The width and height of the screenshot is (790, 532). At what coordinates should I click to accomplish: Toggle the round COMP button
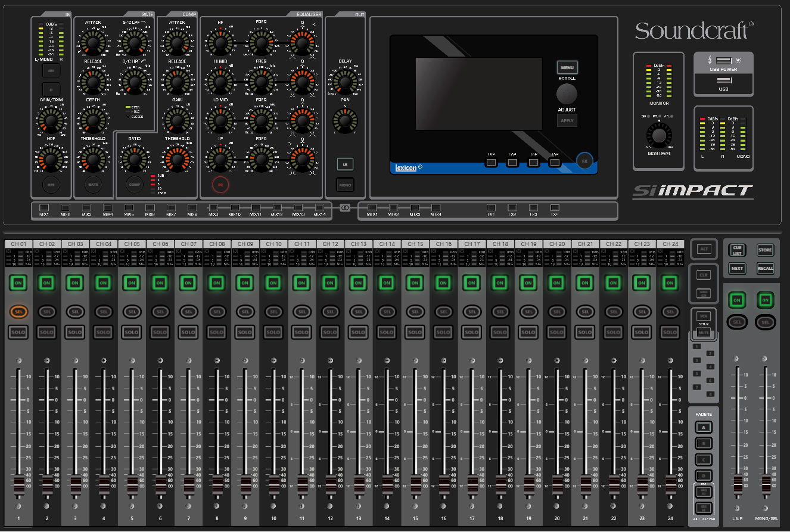click(135, 185)
